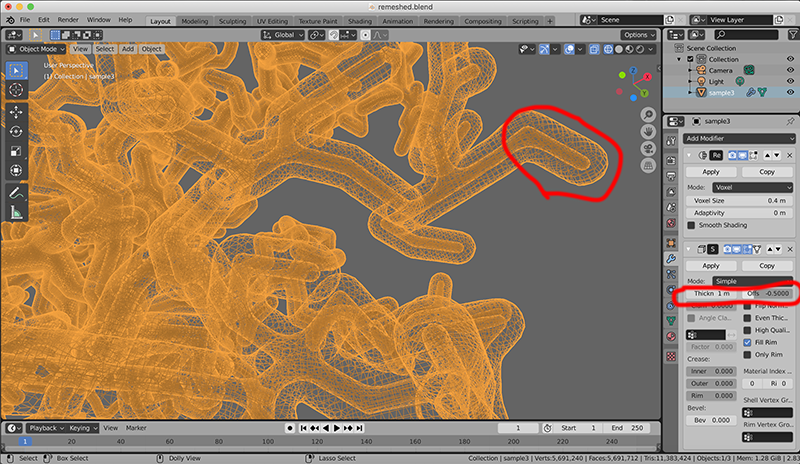Click the Voxel Size value slider
Screen dimensions: 800x464
[740, 200]
